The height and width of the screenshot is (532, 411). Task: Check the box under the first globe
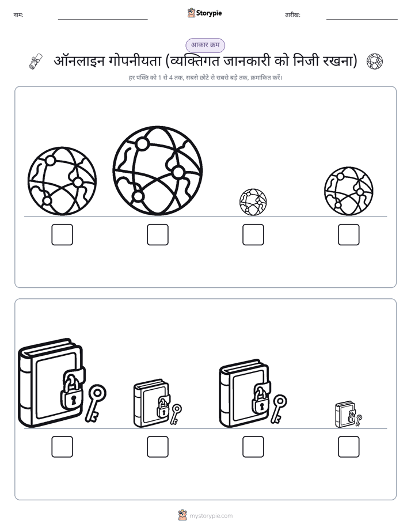tap(62, 234)
